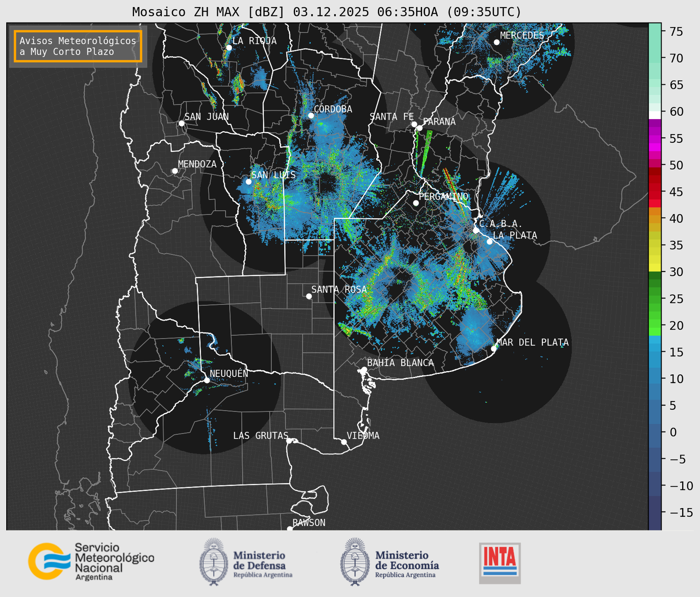The image size is (700, 597).
Task: Select the NEUQUÉN city marker dot
Action: (207, 380)
